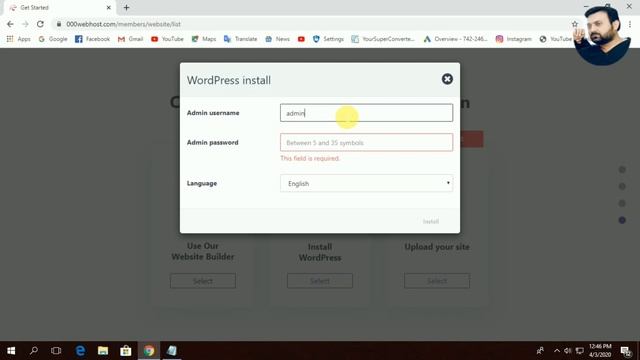Bookmark this page with star icon
The width and height of the screenshot is (640, 360).
[575, 24]
